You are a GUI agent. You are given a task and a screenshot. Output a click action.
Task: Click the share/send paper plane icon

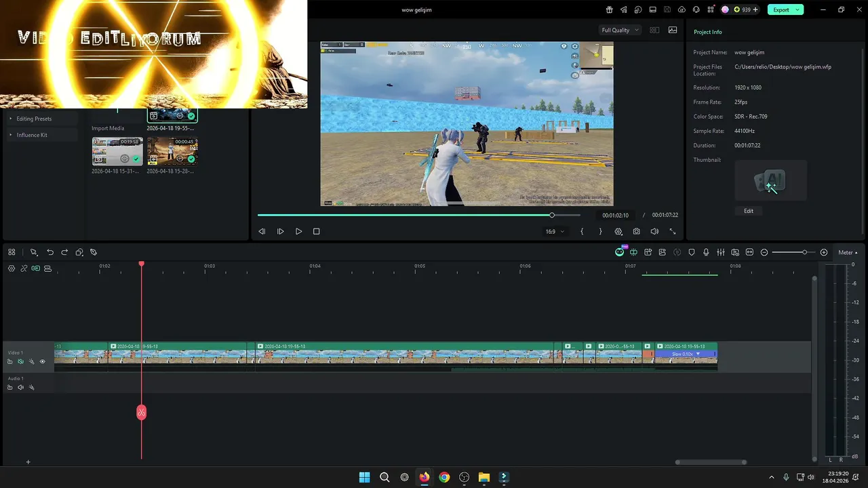[624, 9]
